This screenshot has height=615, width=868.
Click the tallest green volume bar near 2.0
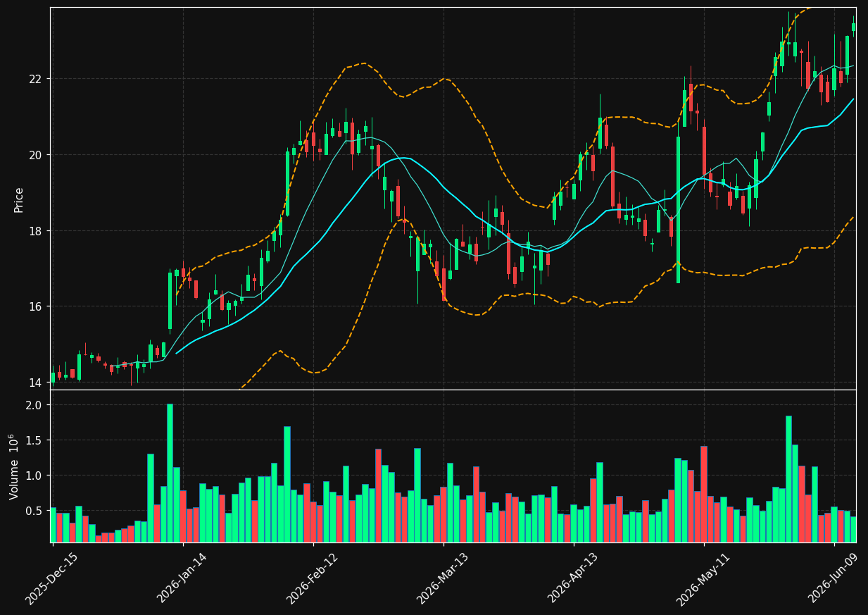170,473
